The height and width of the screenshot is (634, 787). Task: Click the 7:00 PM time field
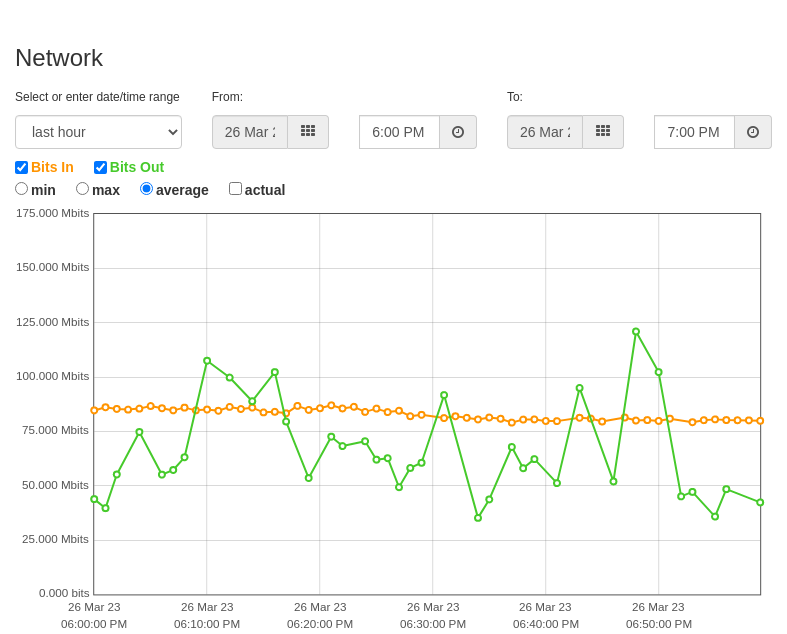tap(695, 132)
